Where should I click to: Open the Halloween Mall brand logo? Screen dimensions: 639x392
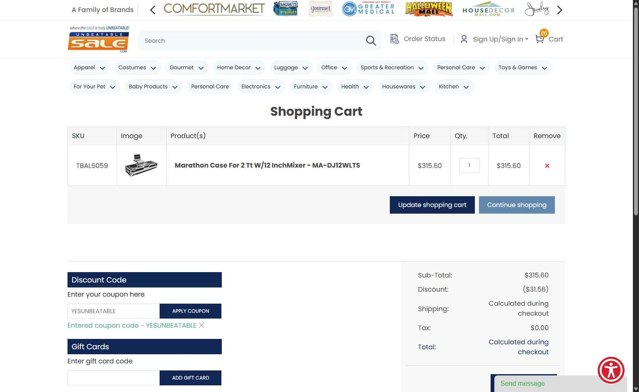point(429,9)
